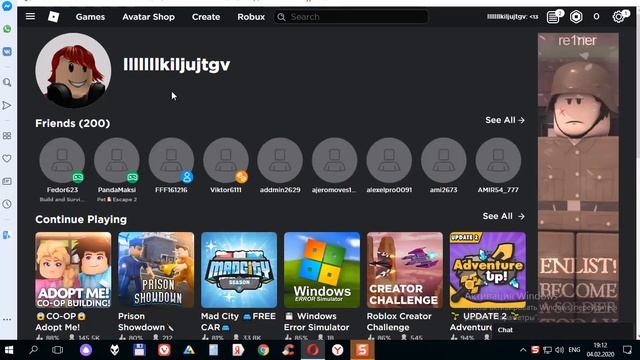The image size is (640, 360).
Task: Open friend PandaMaksi's avatar
Action: click(x=117, y=160)
